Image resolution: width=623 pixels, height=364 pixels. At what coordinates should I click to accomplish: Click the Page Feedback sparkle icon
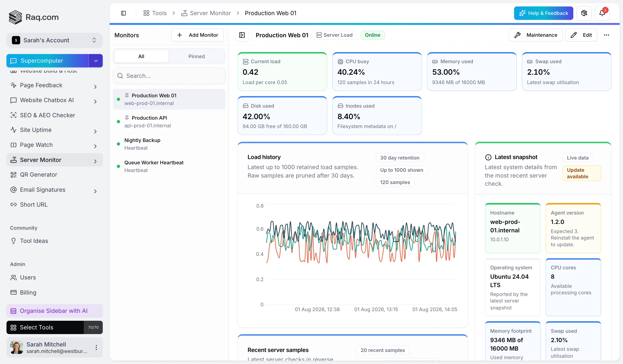(x=13, y=85)
